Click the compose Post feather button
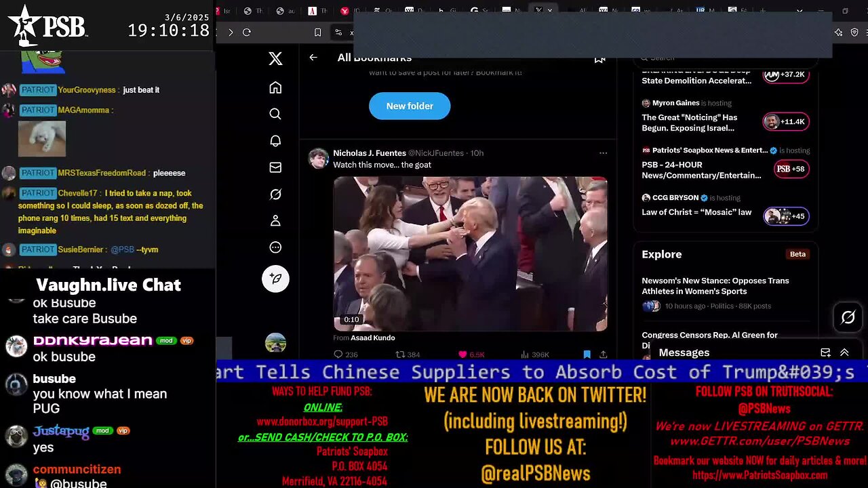 tap(275, 279)
